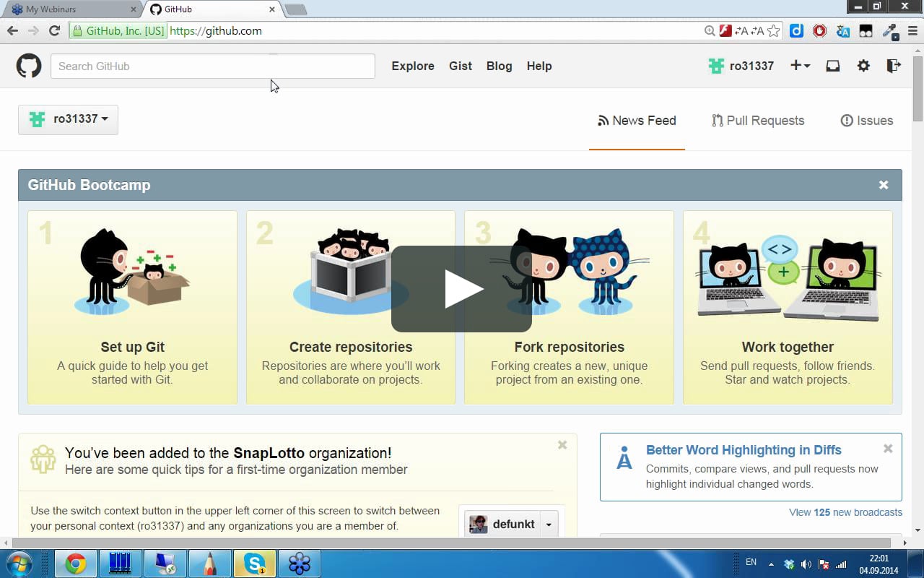Bookmark this page with the star
Screen dimensions: 924x578
tap(774, 30)
